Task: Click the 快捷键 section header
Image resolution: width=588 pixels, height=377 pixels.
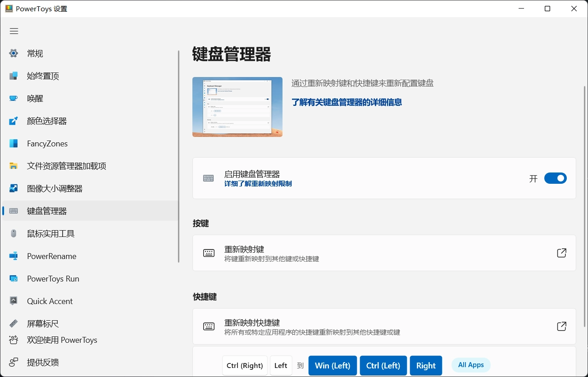Action: click(x=205, y=297)
